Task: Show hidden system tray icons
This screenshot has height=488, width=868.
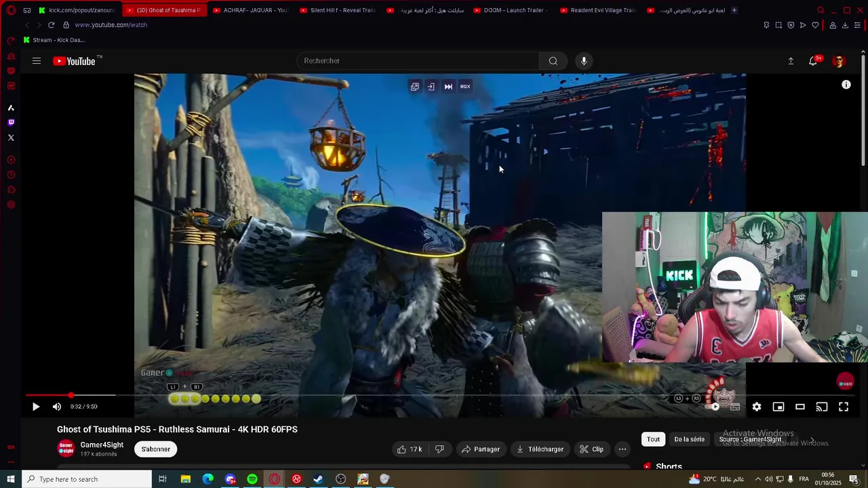Action: 757,479
